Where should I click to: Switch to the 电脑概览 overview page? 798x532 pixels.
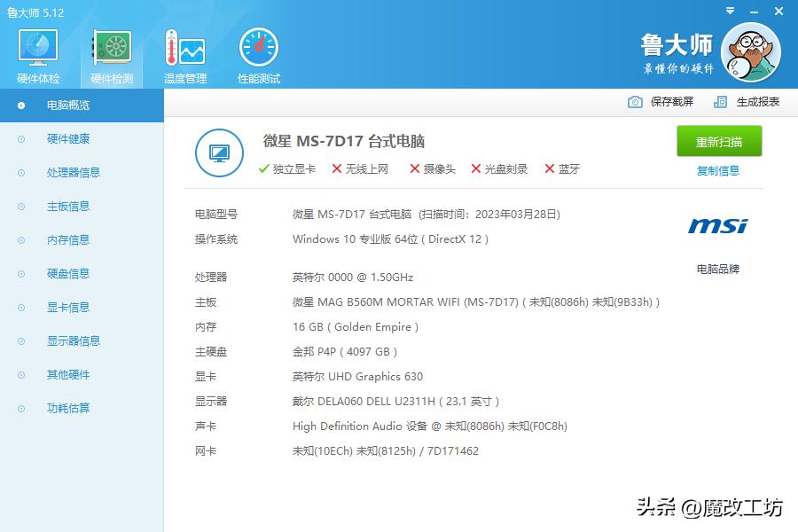pyautogui.click(x=71, y=106)
